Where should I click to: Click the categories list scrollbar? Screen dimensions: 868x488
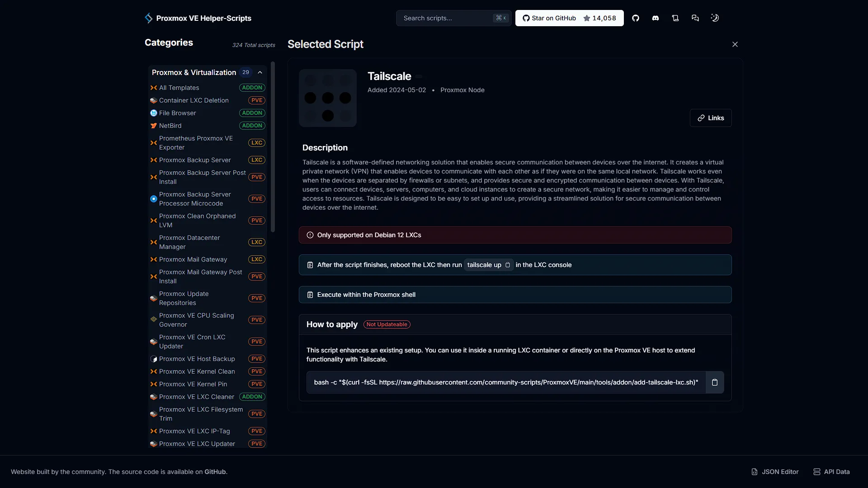(x=273, y=147)
